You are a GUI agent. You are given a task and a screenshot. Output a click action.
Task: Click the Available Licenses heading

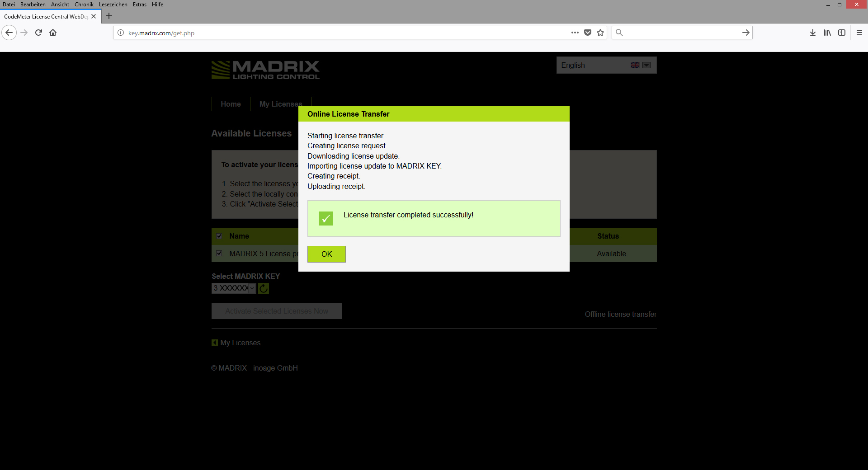coord(251,133)
